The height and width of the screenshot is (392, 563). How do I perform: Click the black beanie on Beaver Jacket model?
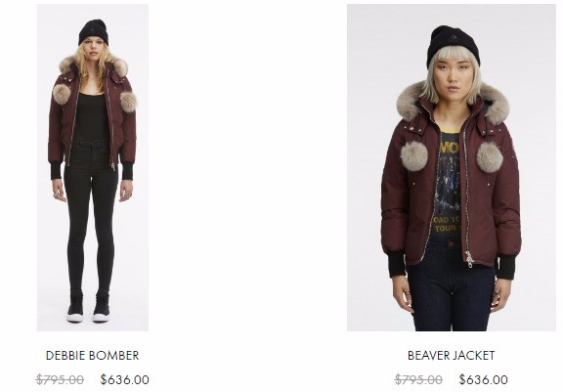point(454,45)
